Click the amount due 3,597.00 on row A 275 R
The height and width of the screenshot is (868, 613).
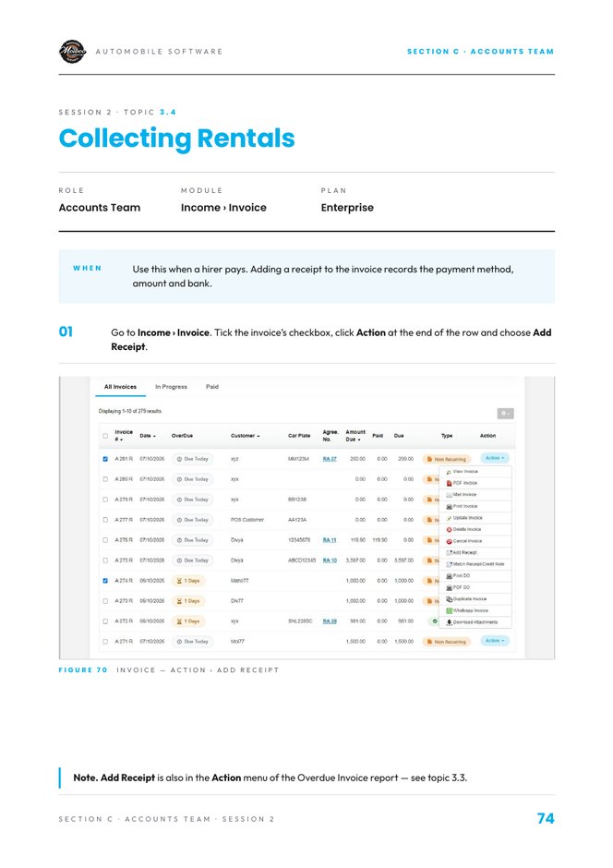pos(355,561)
